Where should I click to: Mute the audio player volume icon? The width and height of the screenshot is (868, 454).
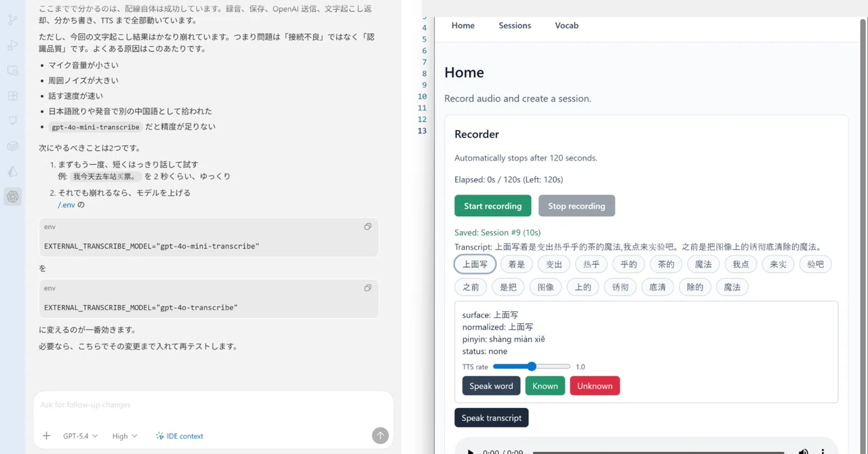tap(804, 452)
